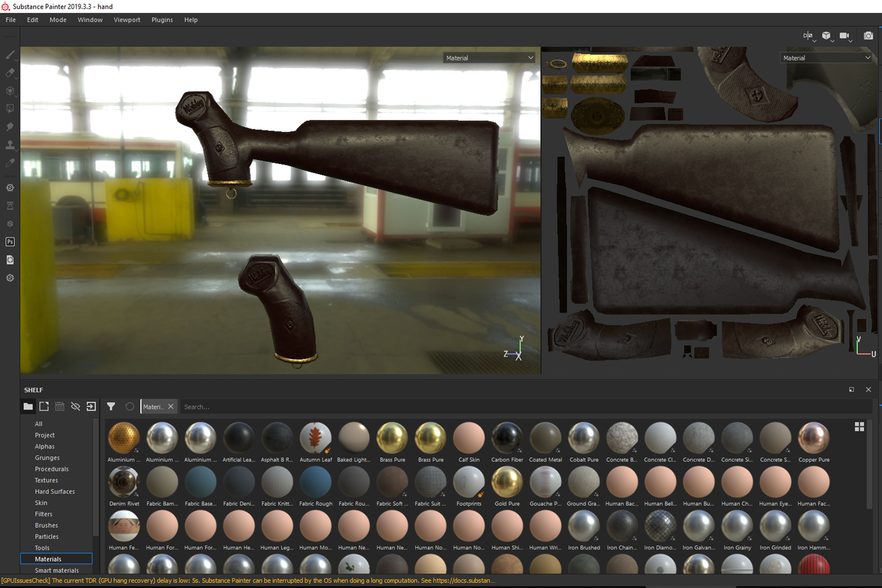Select the Smudge tool
The height and width of the screenshot is (588, 882).
(10, 127)
